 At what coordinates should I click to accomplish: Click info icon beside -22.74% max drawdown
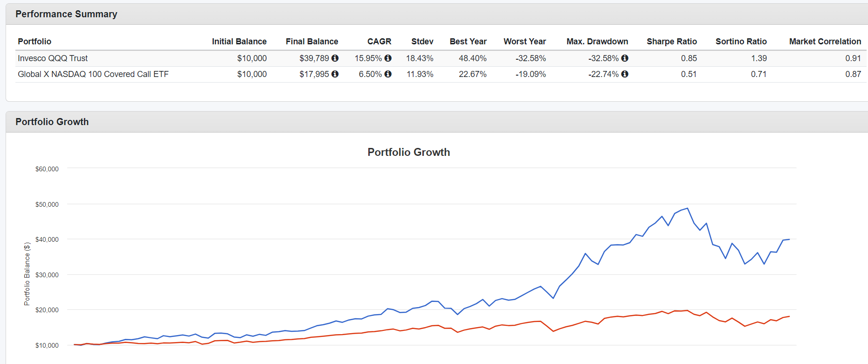coord(625,74)
